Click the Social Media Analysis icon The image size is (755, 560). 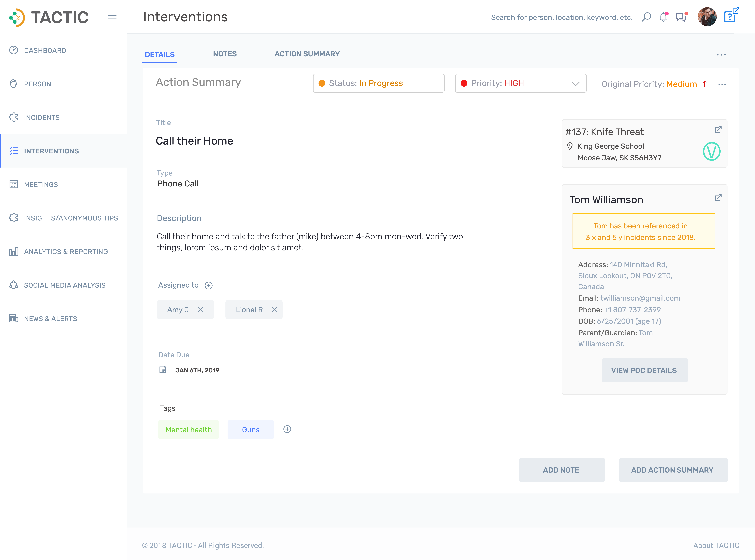(14, 285)
